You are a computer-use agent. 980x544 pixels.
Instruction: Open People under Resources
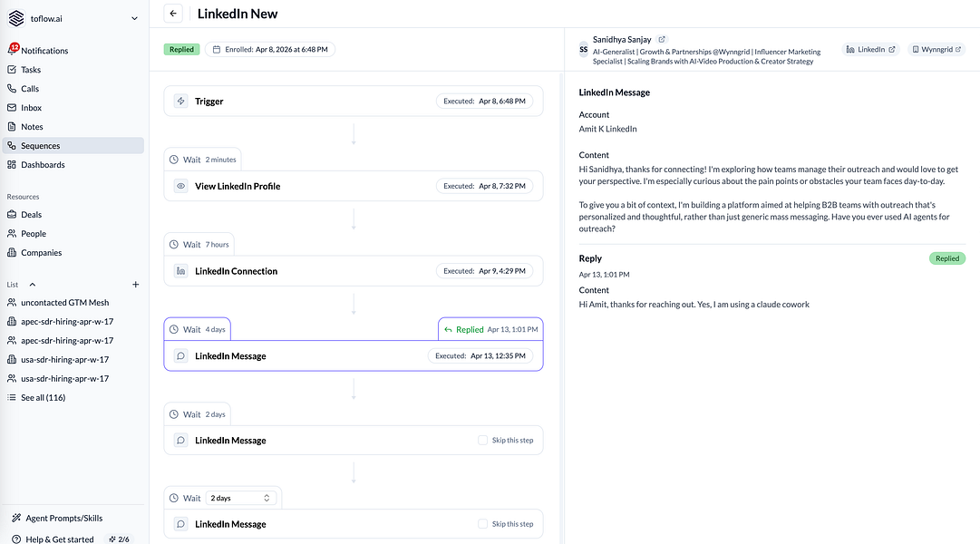point(73,233)
